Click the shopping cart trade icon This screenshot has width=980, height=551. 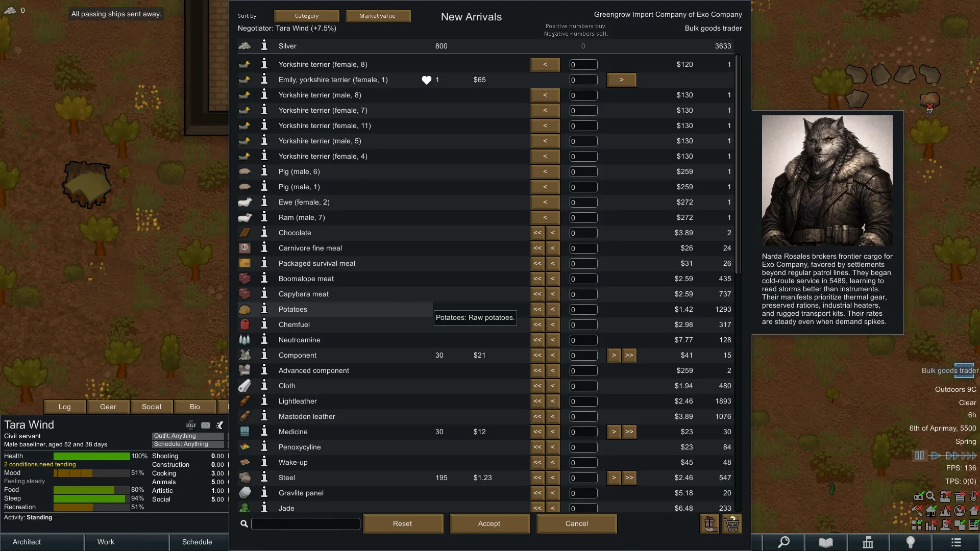point(732,524)
